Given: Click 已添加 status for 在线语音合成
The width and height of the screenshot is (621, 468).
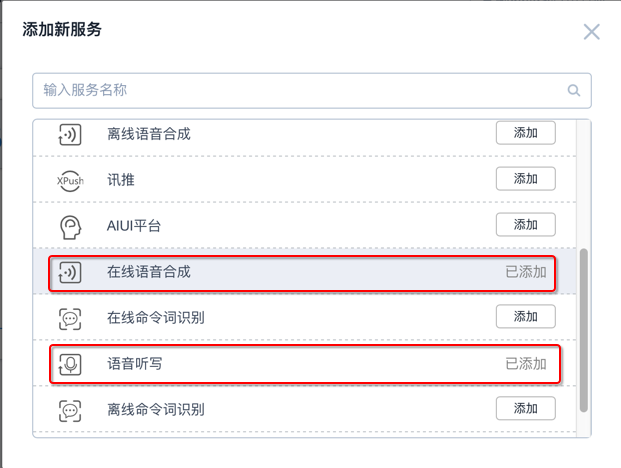Looking at the screenshot, I should [x=525, y=272].
